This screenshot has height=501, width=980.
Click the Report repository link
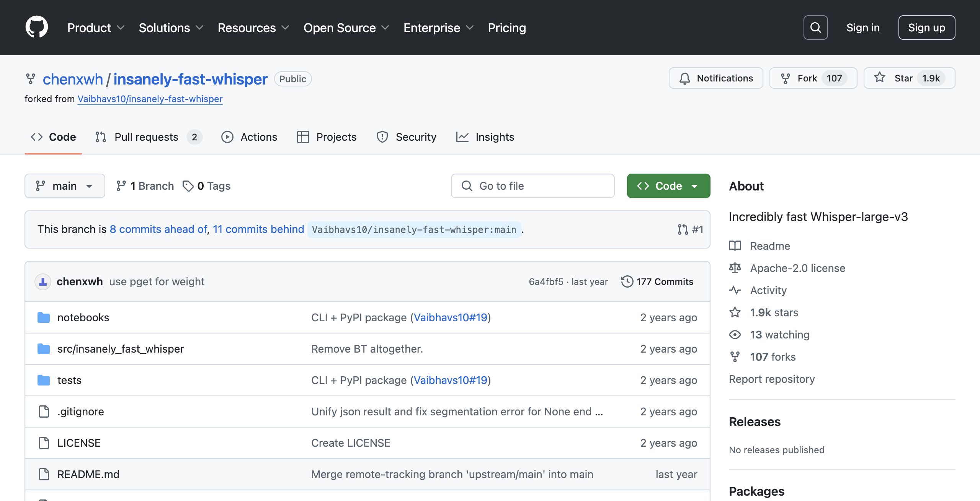coord(772,379)
